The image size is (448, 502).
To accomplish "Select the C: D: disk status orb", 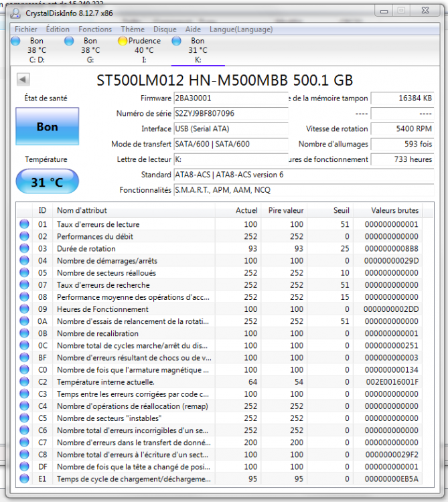I will click(x=15, y=41).
